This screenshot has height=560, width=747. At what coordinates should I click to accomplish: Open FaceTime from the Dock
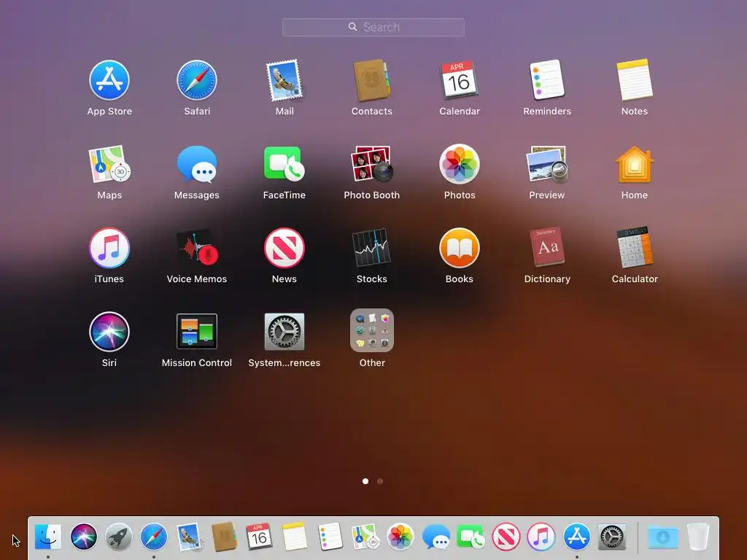click(x=471, y=537)
